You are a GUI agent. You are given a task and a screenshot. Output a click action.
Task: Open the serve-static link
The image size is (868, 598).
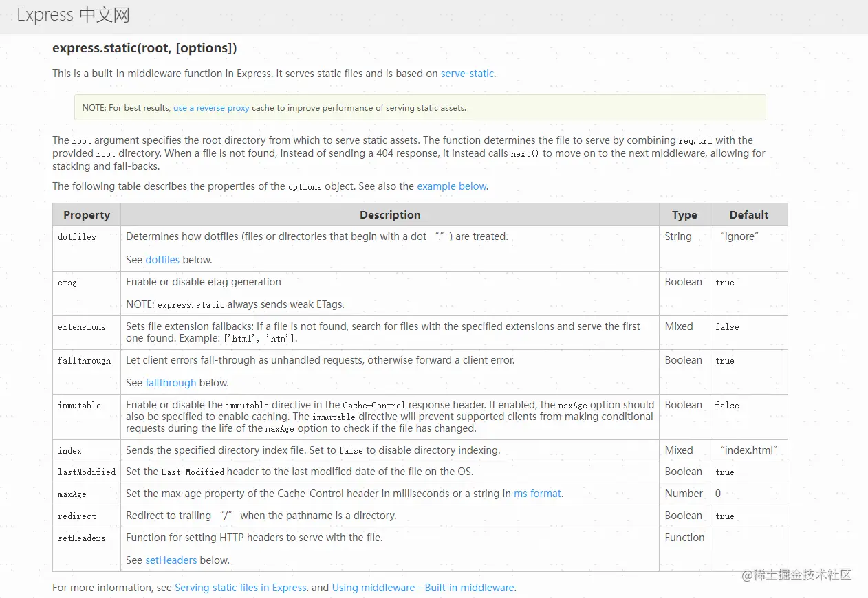[467, 74]
